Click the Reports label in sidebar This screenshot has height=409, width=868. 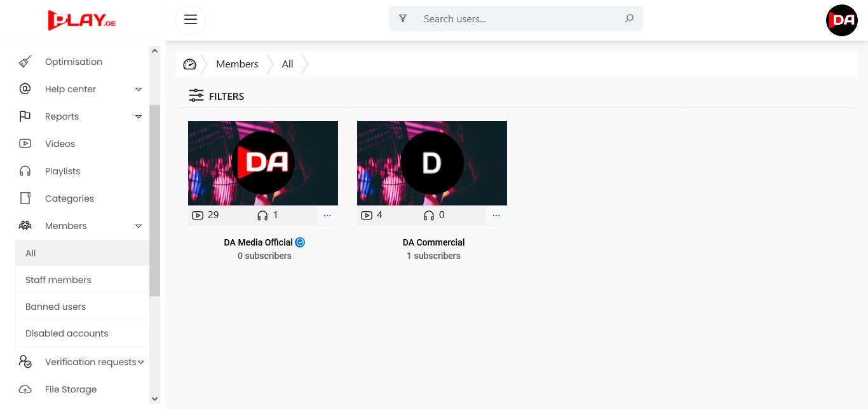[62, 116]
